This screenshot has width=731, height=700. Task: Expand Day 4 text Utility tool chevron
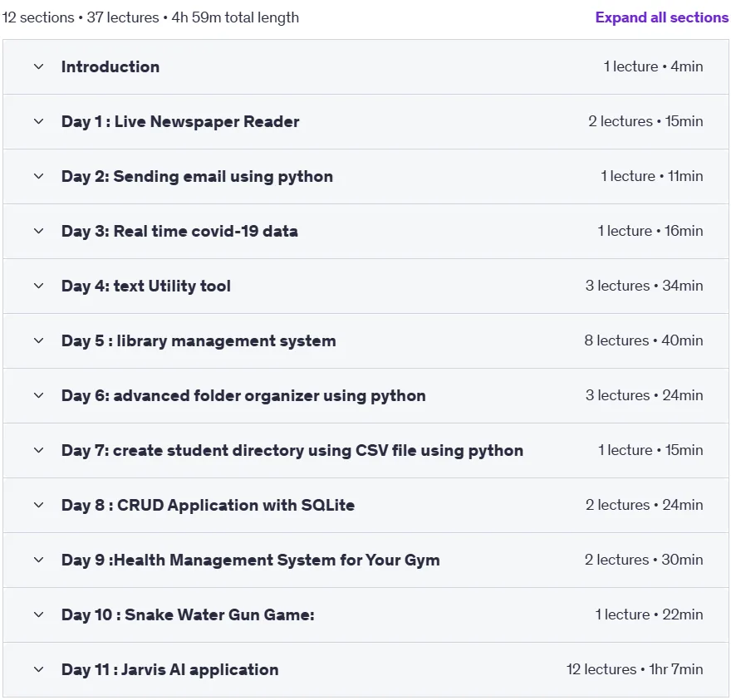click(39, 286)
